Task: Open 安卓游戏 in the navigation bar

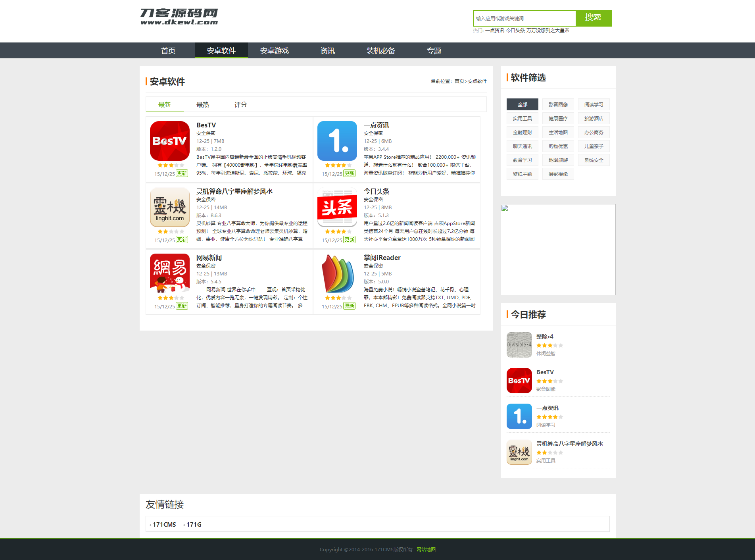Action: click(275, 50)
